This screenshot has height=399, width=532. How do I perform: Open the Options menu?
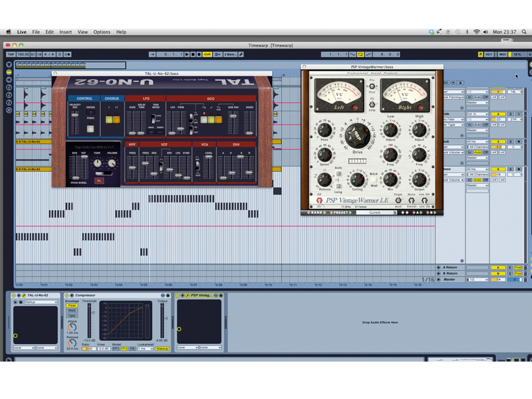102,32
